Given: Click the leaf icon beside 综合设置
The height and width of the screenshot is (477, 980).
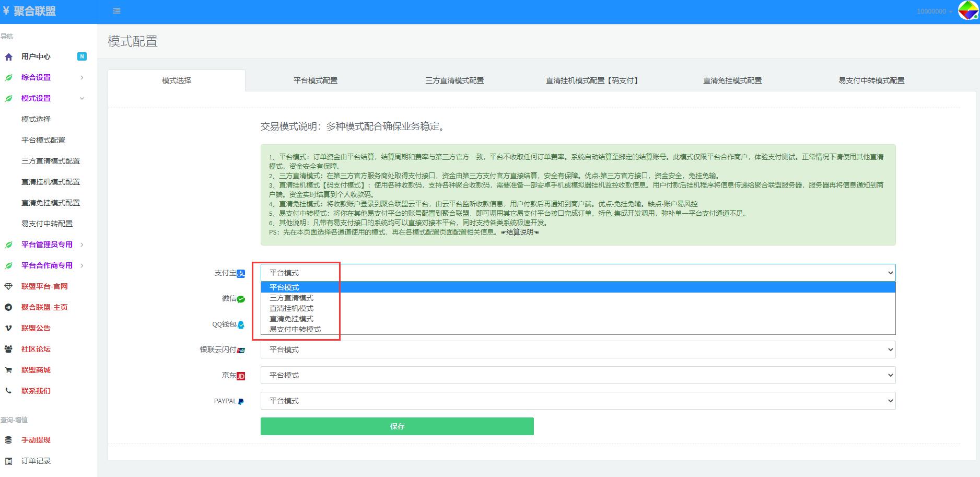Looking at the screenshot, I should point(8,78).
